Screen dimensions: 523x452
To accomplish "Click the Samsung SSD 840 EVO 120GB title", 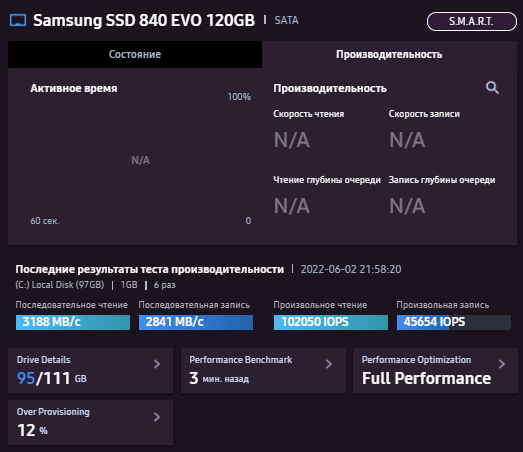I will (144, 20).
